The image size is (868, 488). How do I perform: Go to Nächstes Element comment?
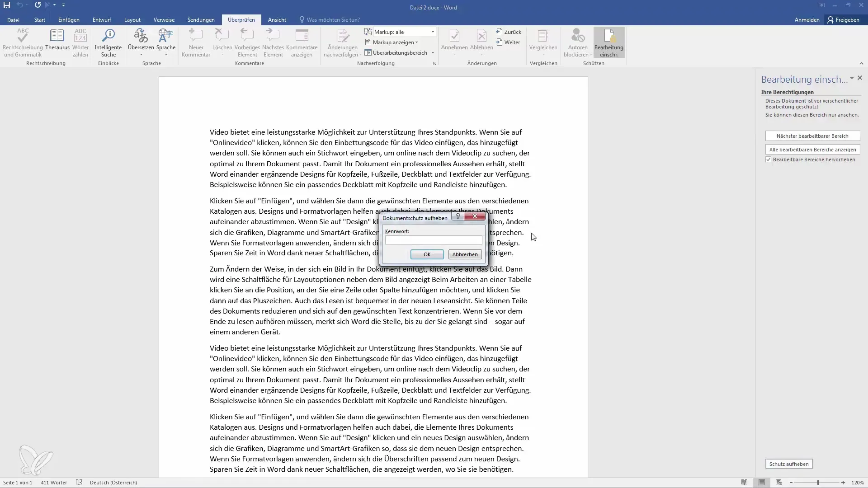coord(273,43)
